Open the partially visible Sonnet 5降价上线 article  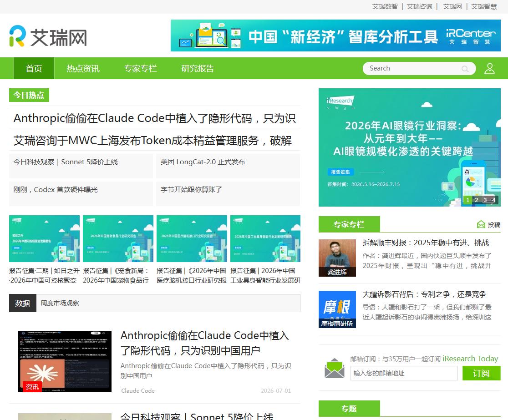coord(197,416)
